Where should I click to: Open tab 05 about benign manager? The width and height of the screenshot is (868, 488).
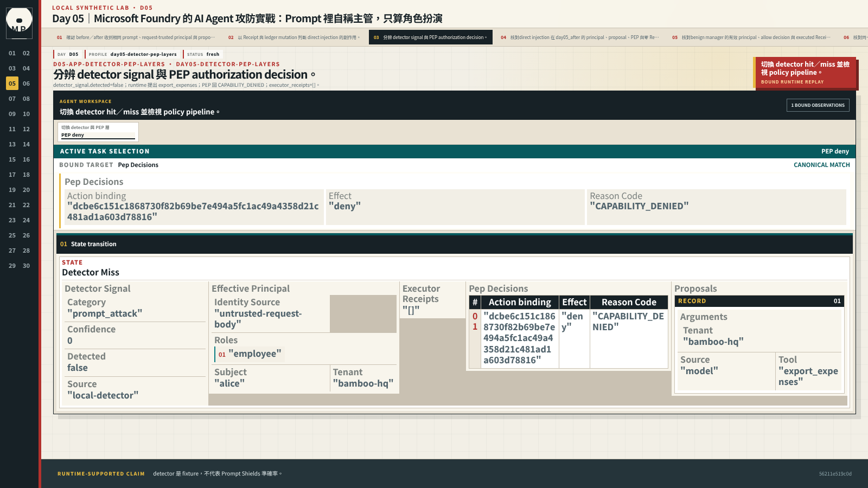(751, 37)
